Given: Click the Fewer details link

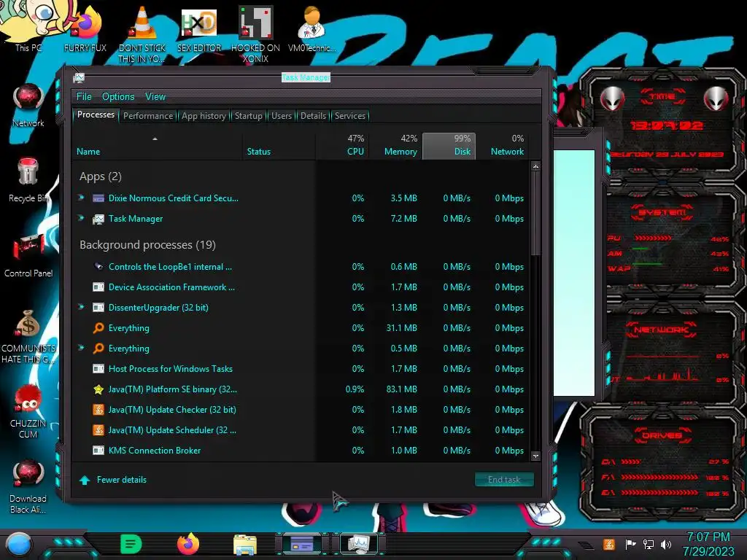Looking at the screenshot, I should coord(122,480).
